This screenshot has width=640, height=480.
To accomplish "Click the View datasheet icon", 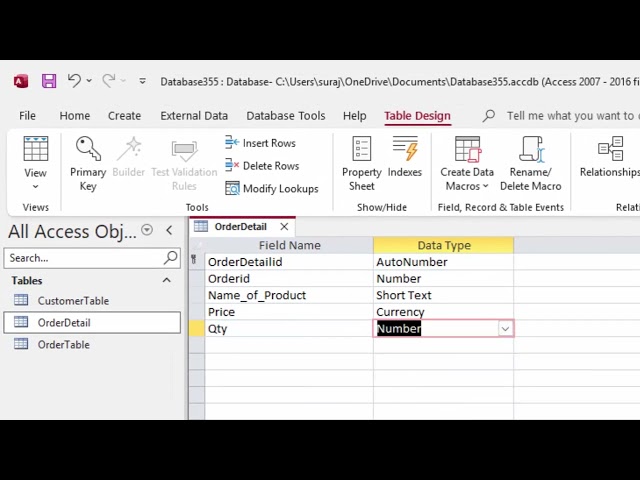I will (x=36, y=149).
